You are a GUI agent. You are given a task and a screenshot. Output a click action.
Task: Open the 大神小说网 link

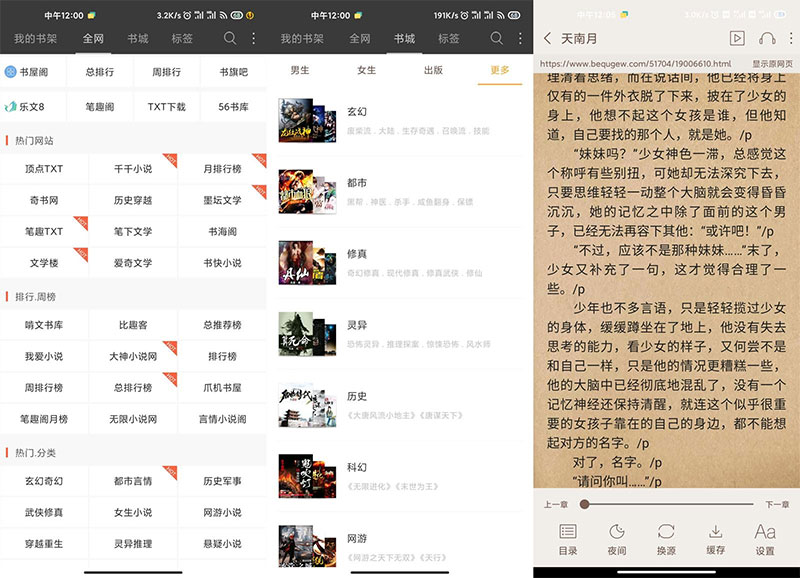point(133,356)
